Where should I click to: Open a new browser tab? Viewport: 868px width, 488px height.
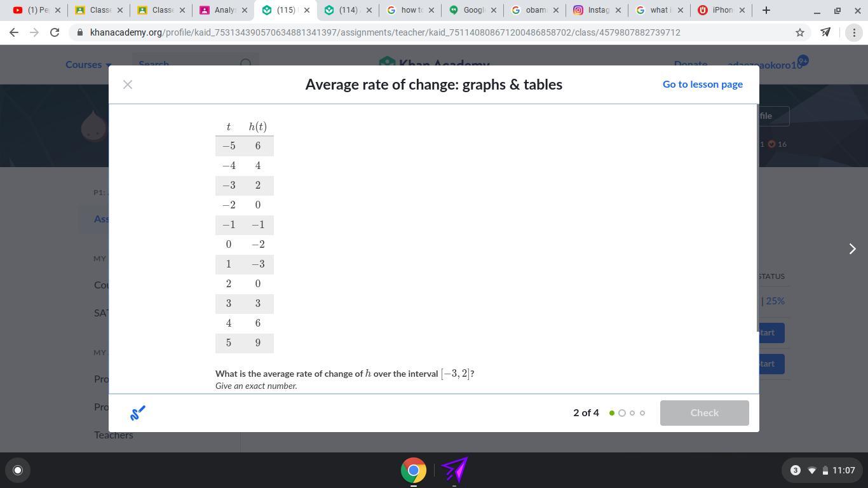[x=766, y=10]
